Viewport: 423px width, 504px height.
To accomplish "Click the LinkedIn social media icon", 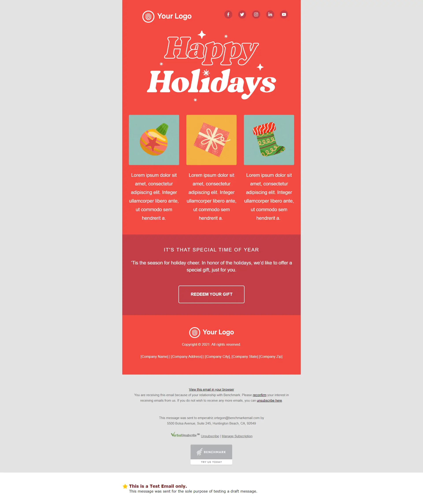I will (270, 14).
